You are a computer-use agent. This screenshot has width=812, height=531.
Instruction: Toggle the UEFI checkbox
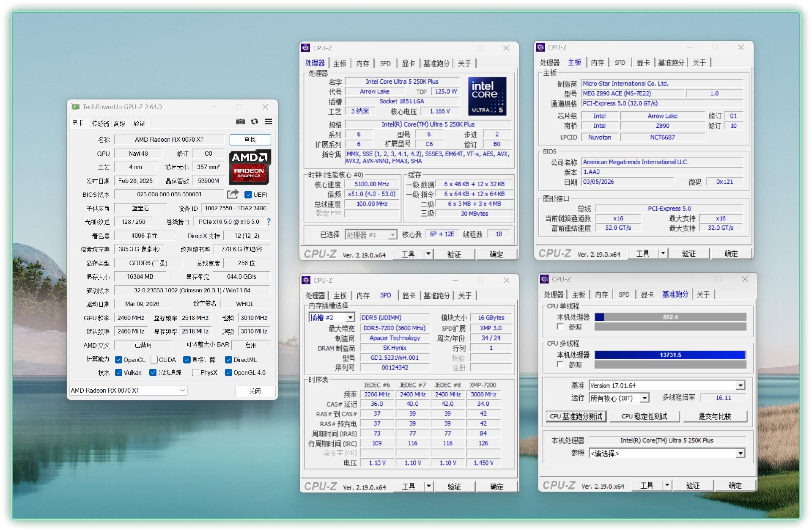tap(249, 195)
